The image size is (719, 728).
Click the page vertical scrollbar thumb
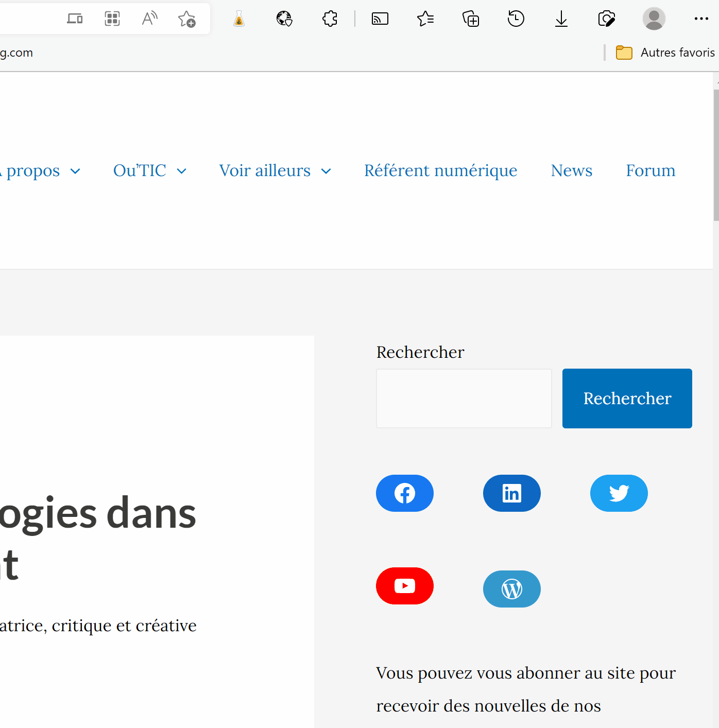[x=716, y=154]
